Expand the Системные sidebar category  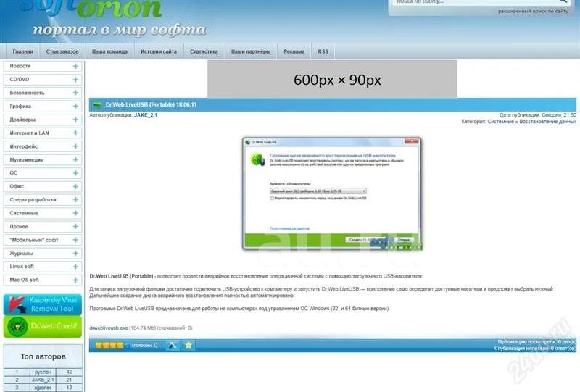pos(75,213)
